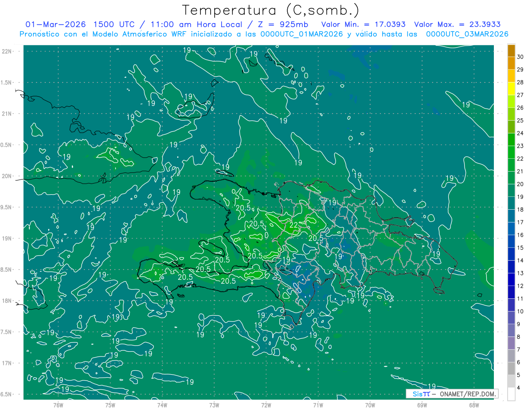Click the colorbar scale label '17'

tap(520, 222)
